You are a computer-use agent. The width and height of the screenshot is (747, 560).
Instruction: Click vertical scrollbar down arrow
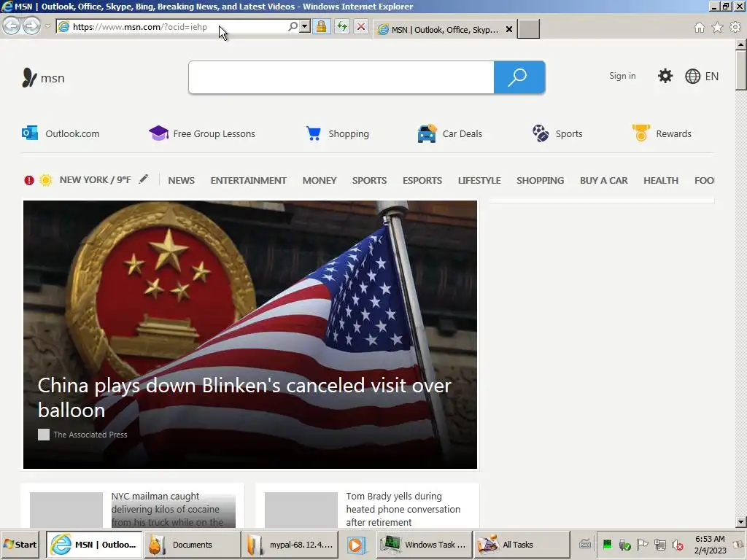tap(740, 522)
